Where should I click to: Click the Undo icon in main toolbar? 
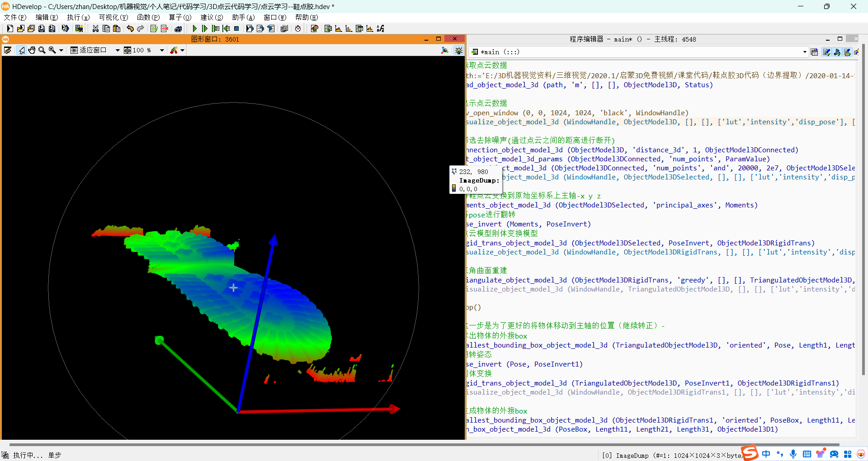[130, 28]
